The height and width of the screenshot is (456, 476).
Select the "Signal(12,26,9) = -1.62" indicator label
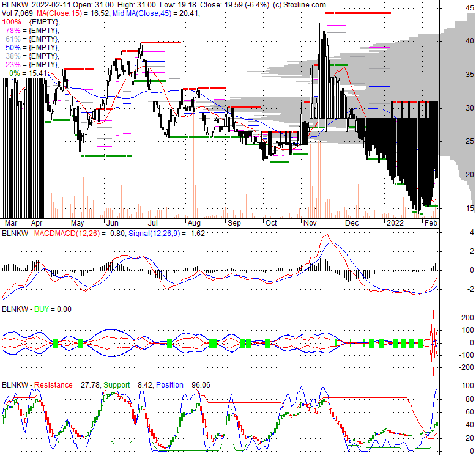point(166,234)
